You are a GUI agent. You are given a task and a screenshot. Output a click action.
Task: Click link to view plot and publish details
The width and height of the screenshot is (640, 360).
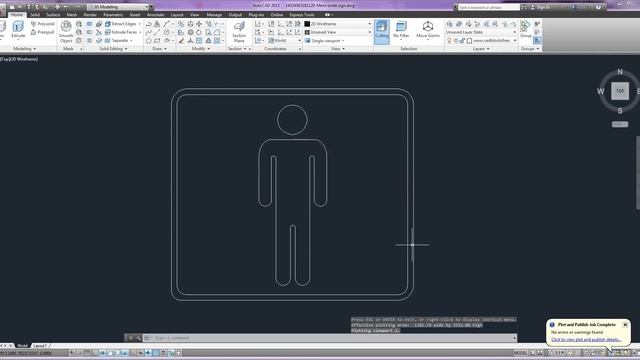point(586,340)
